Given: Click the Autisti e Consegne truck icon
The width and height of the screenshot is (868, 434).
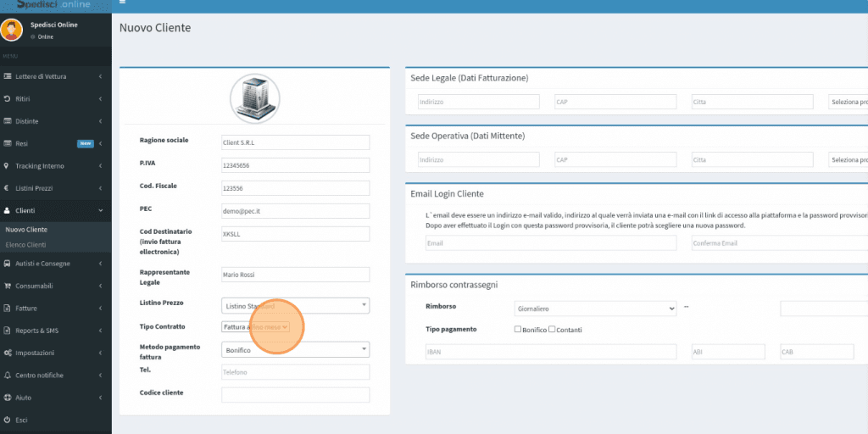Looking at the screenshot, I should tap(7, 264).
